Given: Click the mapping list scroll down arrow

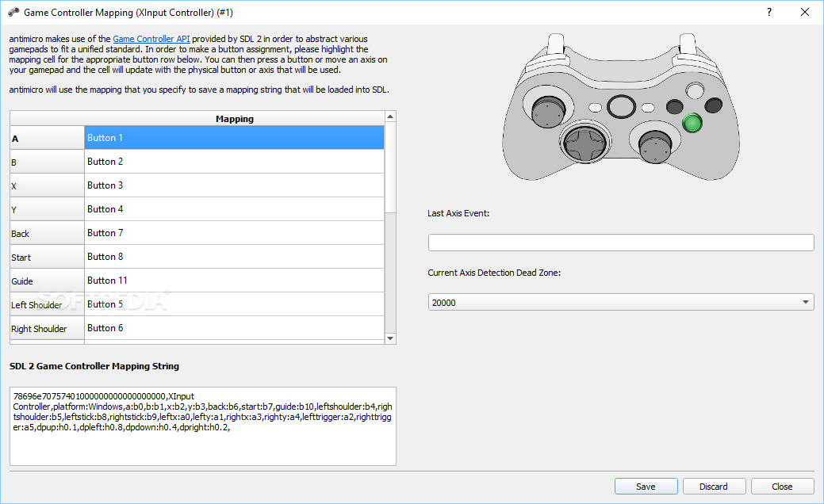Looking at the screenshot, I should coord(390,338).
